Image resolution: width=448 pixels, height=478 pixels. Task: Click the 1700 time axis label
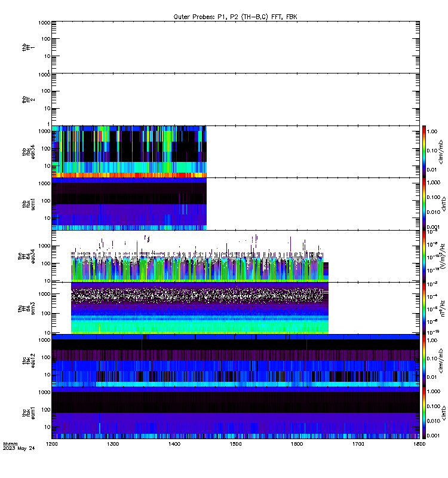click(x=358, y=444)
